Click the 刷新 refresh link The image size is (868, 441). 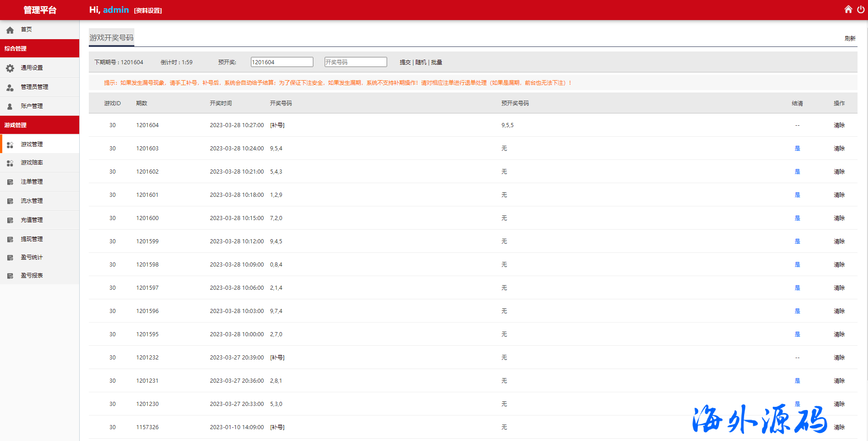[x=850, y=39]
